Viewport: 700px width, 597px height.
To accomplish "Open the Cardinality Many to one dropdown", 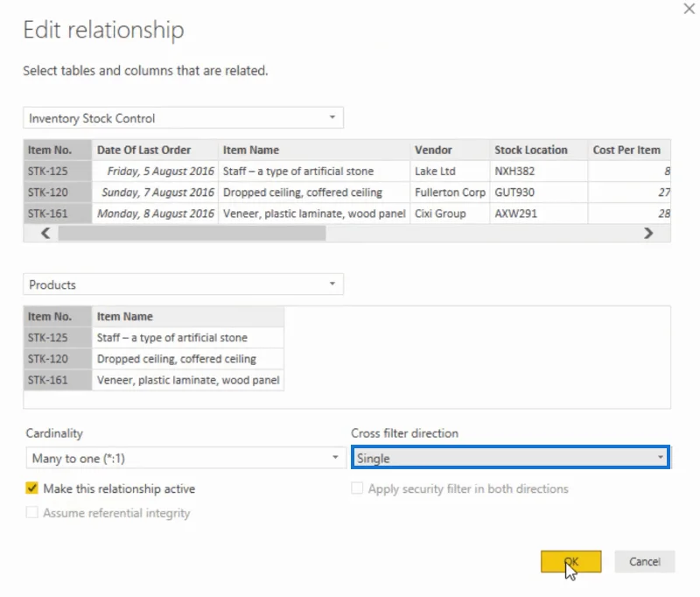I will [186, 458].
